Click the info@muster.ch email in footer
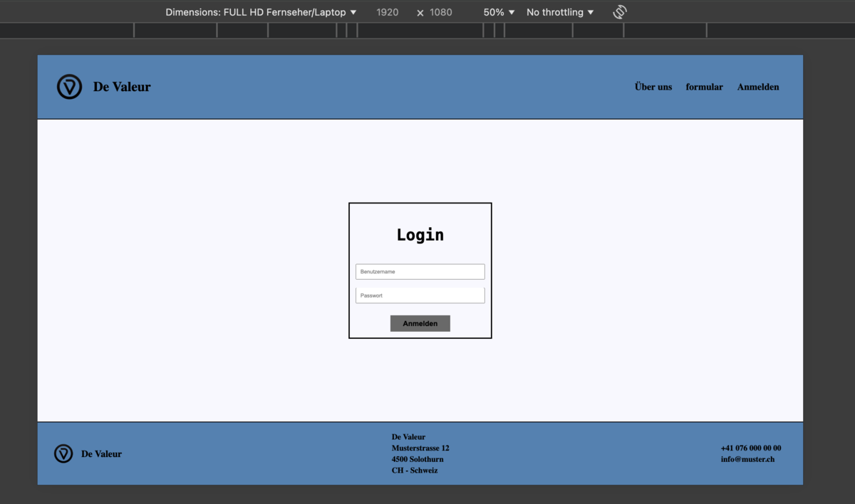This screenshot has height=504, width=855. pos(747,459)
